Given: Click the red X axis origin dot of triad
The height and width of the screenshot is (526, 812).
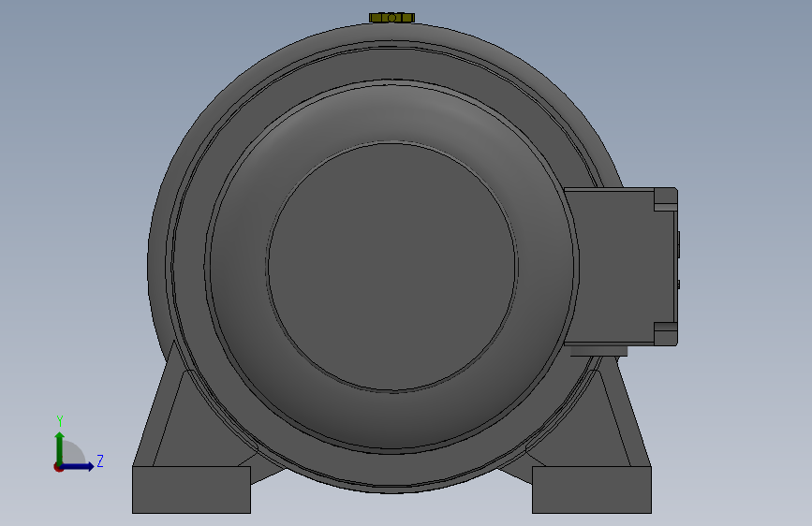Looking at the screenshot, I should tap(58, 467).
